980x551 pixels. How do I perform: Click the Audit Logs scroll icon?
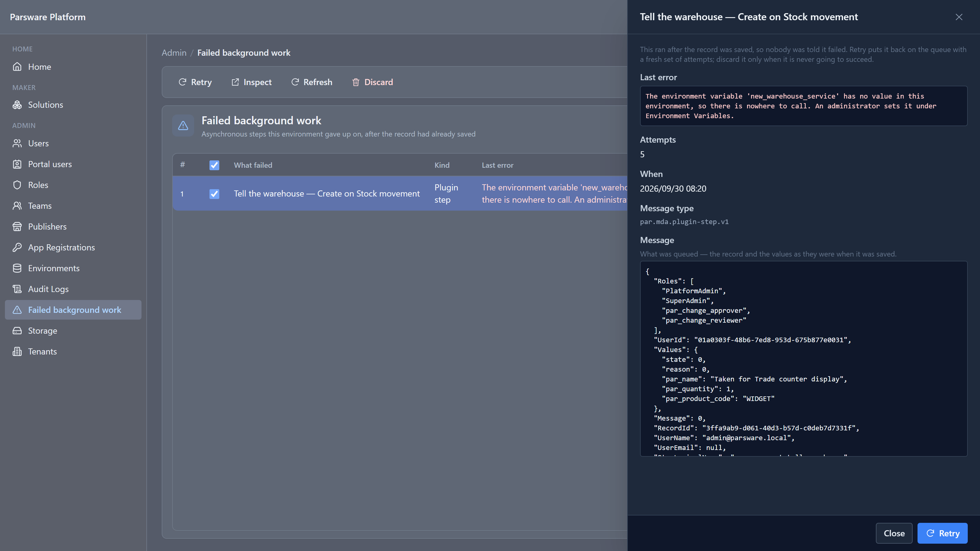(x=17, y=289)
